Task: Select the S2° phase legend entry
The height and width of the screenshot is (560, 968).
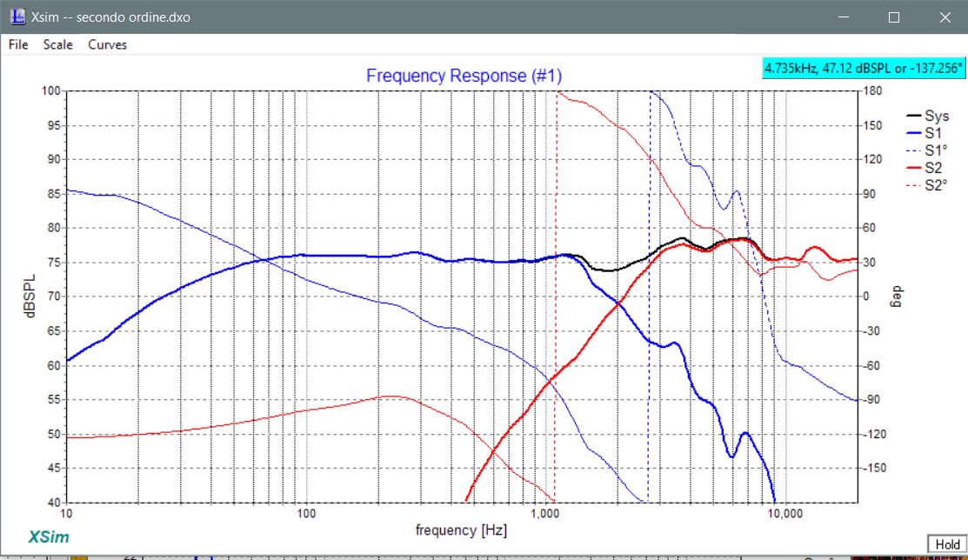Action: click(x=926, y=185)
